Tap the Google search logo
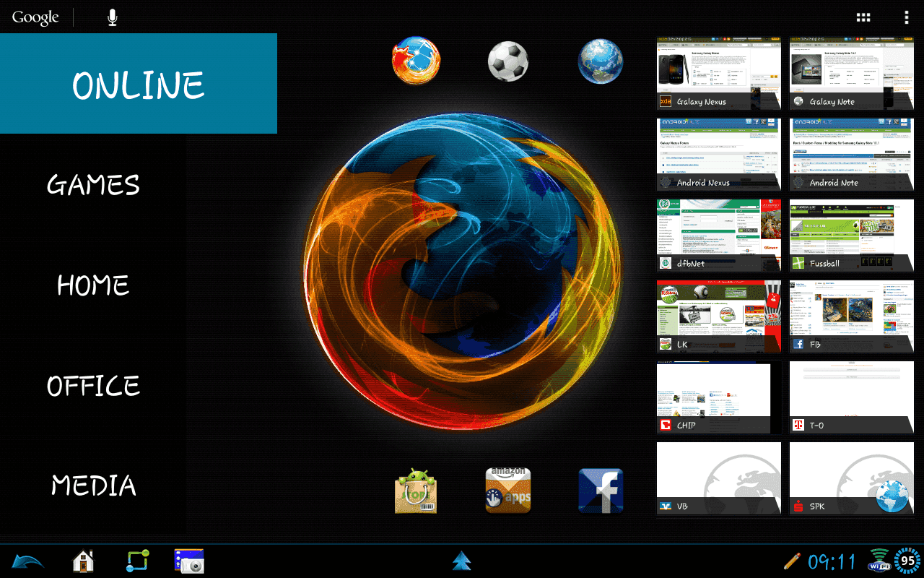Image resolution: width=924 pixels, height=578 pixels. pyautogui.click(x=35, y=17)
